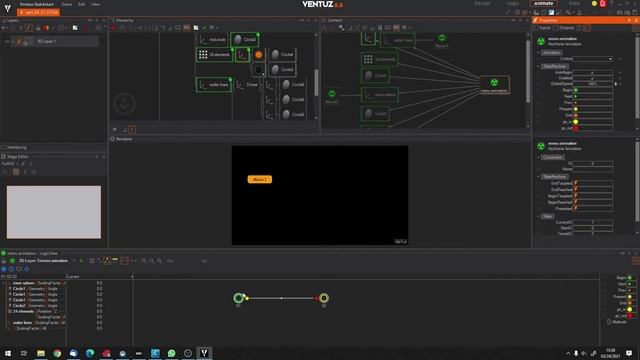
Task: Trigger the green Begin method dot
Action: coord(576,90)
